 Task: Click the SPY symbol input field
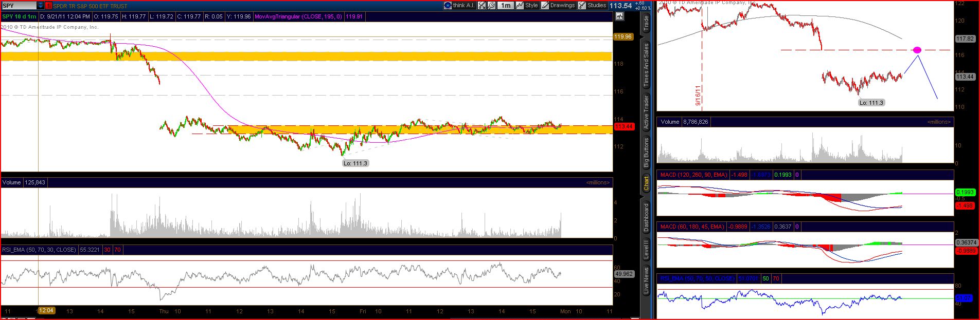pos(19,6)
